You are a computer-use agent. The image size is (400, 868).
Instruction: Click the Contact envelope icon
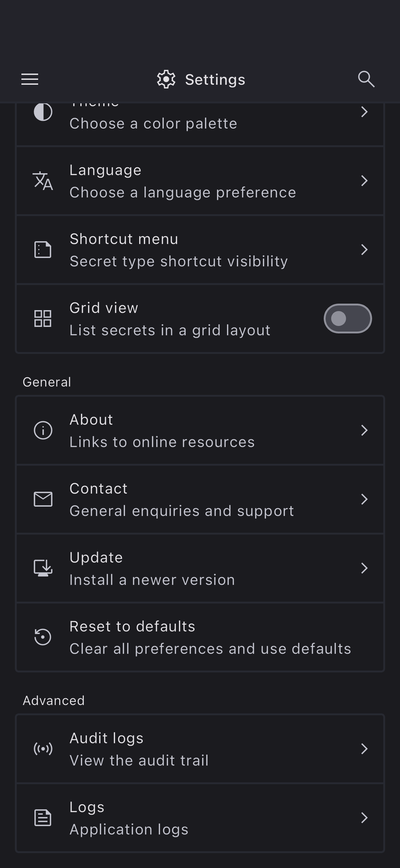pyautogui.click(x=43, y=499)
